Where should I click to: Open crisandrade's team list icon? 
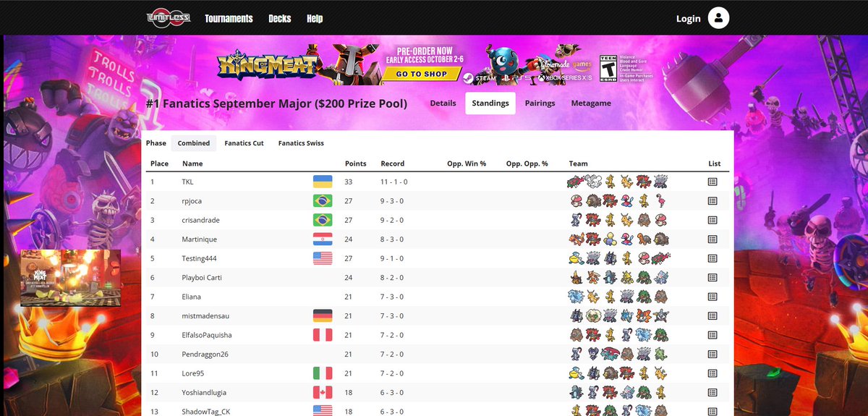coord(712,220)
